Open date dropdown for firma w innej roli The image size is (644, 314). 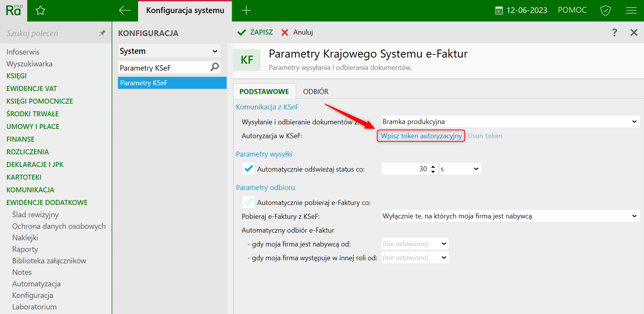coord(415,258)
